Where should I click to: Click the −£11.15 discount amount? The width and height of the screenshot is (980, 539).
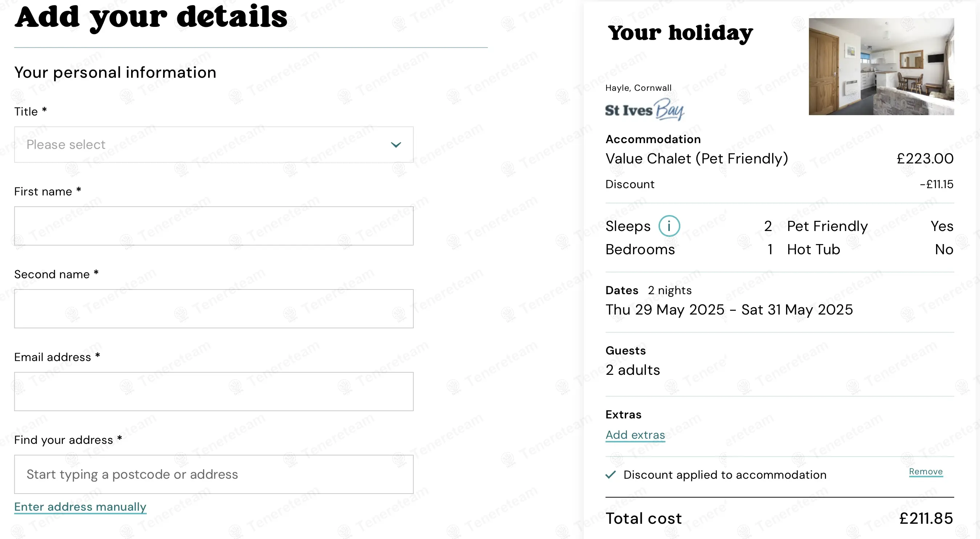(x=936, y=185)
